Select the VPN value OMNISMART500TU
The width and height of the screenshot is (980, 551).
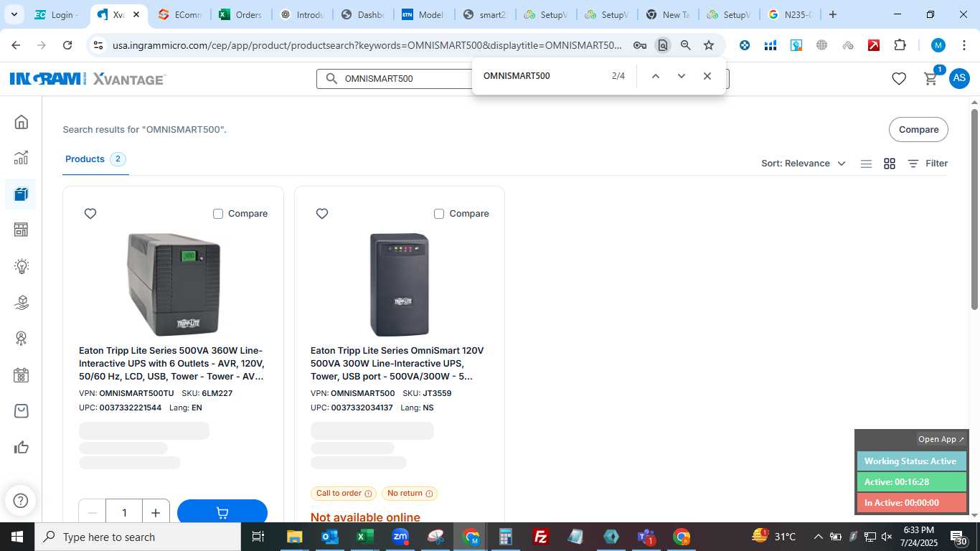point(136,393)
